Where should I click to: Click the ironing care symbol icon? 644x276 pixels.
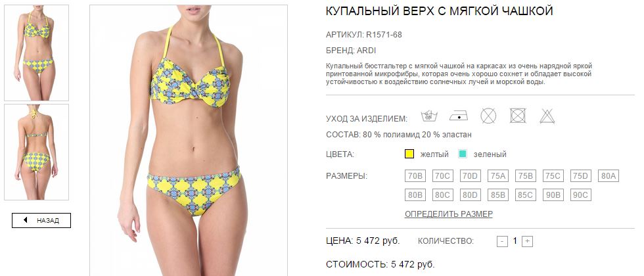coord(459,116)
